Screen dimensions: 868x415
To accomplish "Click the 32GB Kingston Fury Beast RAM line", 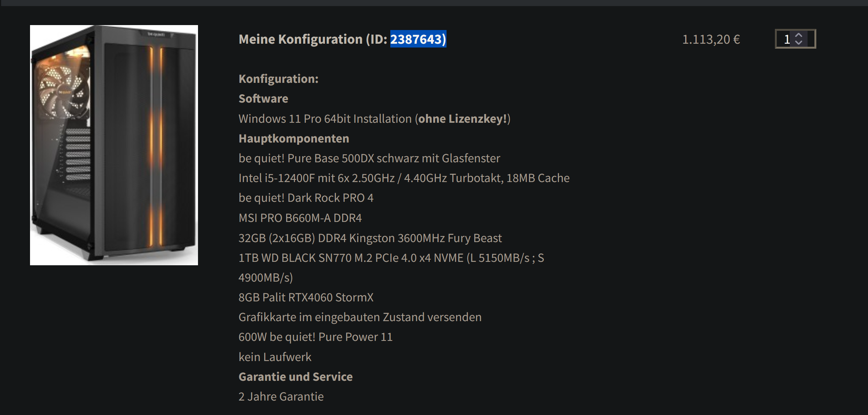I will tap(370, 238).
